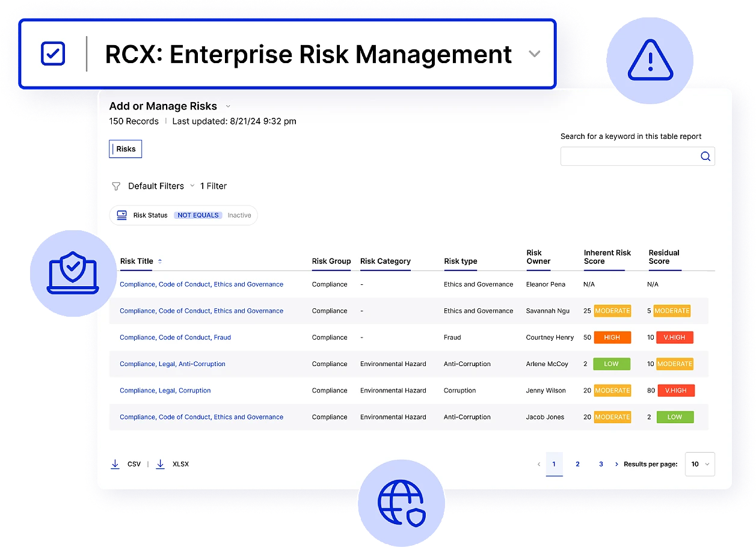Image resolution: width=756 pixels, height=547 pixels.
Task: Click the Fraud risk type cell
Action: [x=452, y=337]
